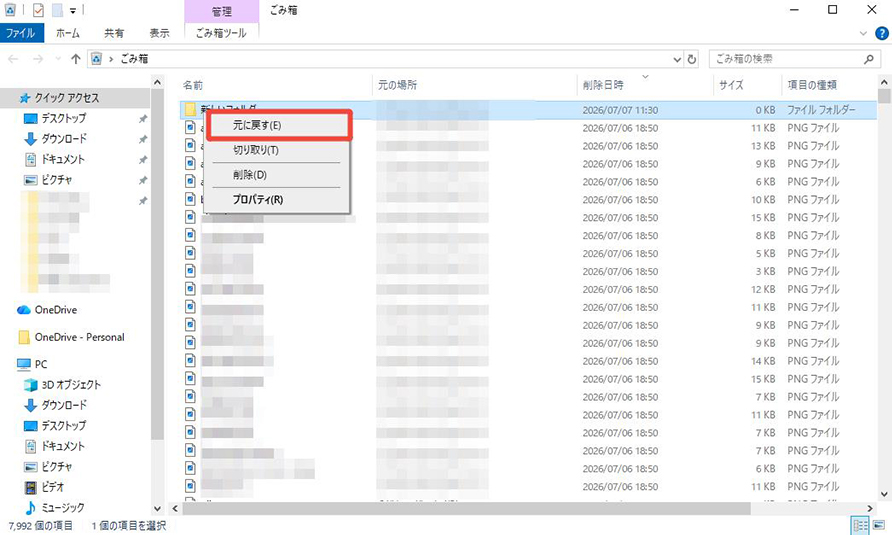Switch to details view icon in status bar
Image resolution: width=892 pixels, height=535 pixels.
pyautogui.click(x=861, y=525)
